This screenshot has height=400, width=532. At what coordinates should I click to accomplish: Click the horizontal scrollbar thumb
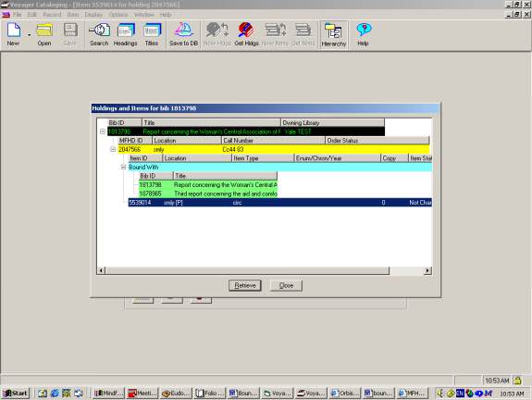(247, 270)
